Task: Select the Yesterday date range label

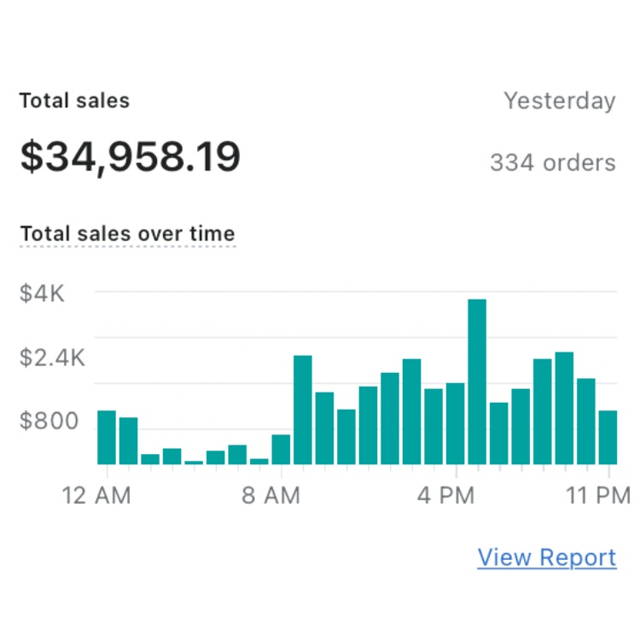Action: tap(560, 101)
